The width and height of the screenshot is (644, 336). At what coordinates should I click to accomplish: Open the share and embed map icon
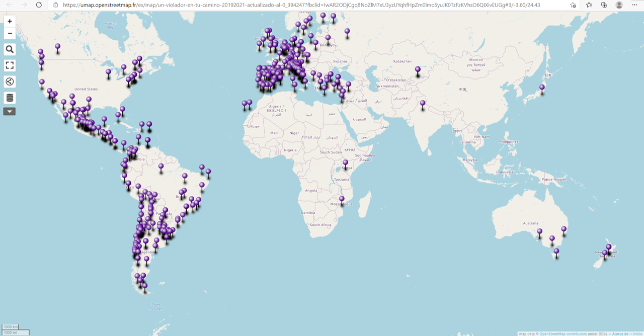[10, 81]
